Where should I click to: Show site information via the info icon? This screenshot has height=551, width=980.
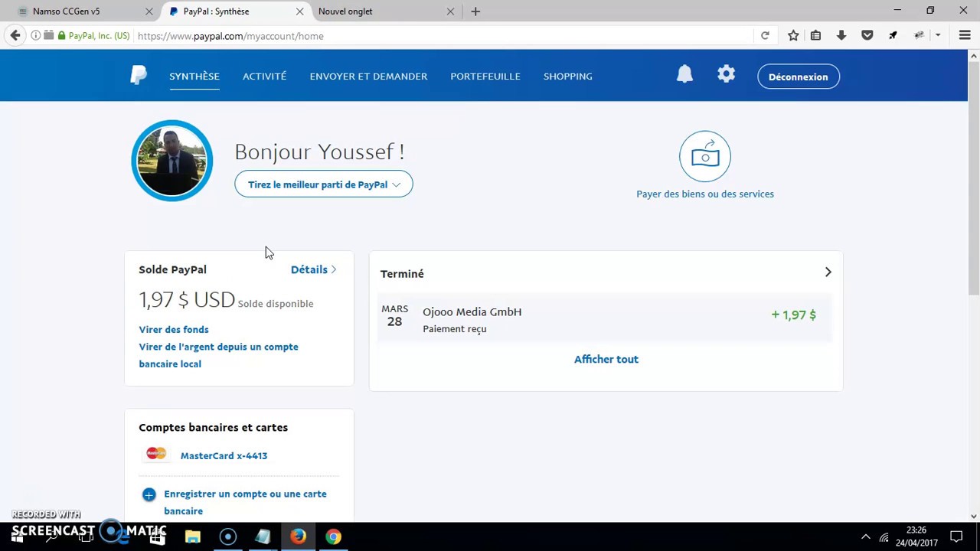[35, 35]
